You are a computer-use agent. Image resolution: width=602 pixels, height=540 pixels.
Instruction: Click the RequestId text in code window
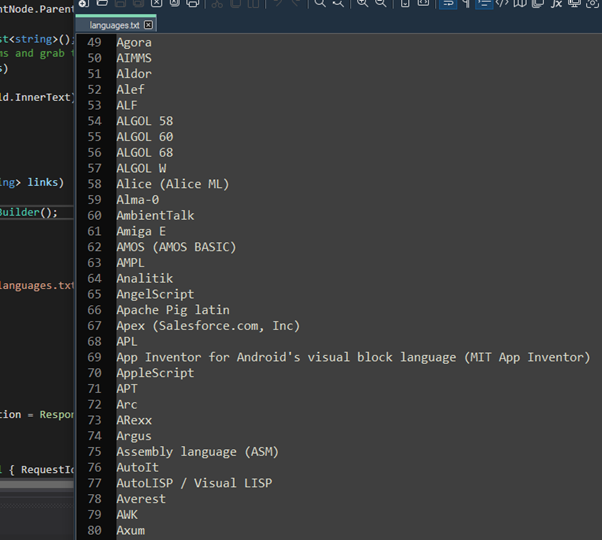pos(47,469)
